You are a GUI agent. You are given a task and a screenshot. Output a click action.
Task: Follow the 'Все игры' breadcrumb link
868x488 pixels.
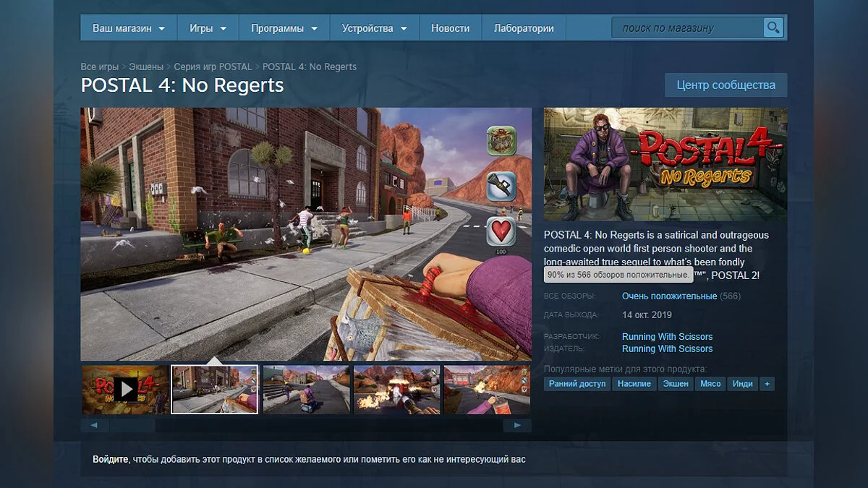pyautogui.click(x=100, y=67)
